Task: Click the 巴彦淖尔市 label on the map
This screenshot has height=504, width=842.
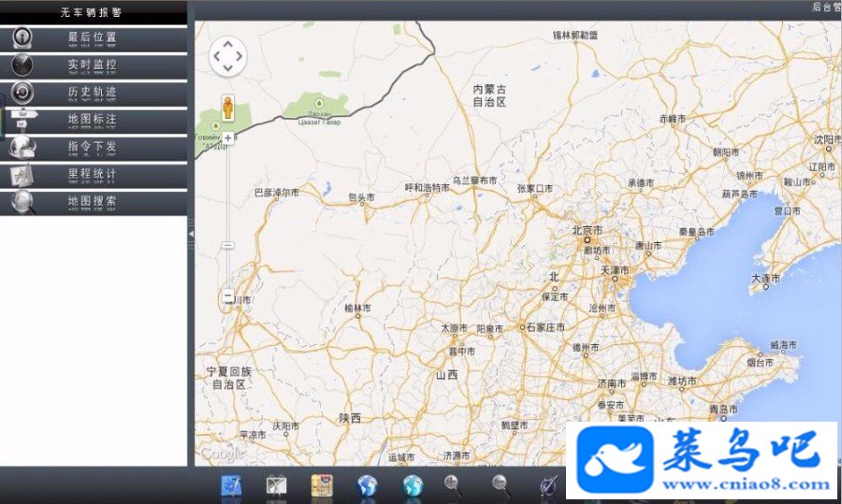Action: (277, 192)
